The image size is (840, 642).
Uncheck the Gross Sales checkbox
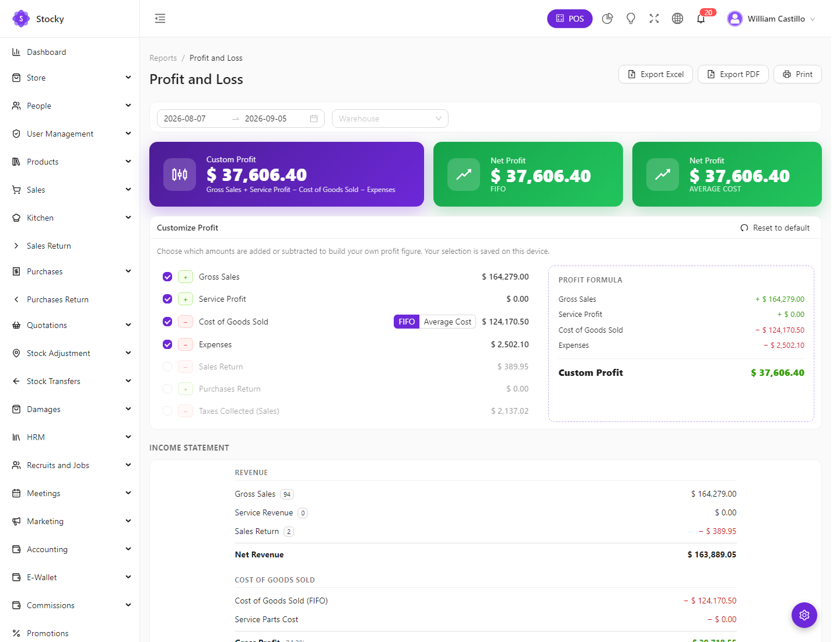coord(167,277)
